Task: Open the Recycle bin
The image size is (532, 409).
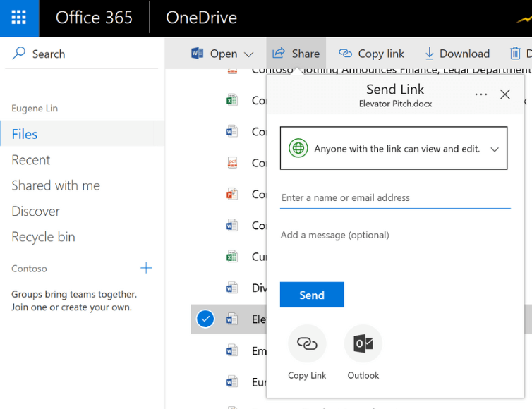Action: pos(43,237)
